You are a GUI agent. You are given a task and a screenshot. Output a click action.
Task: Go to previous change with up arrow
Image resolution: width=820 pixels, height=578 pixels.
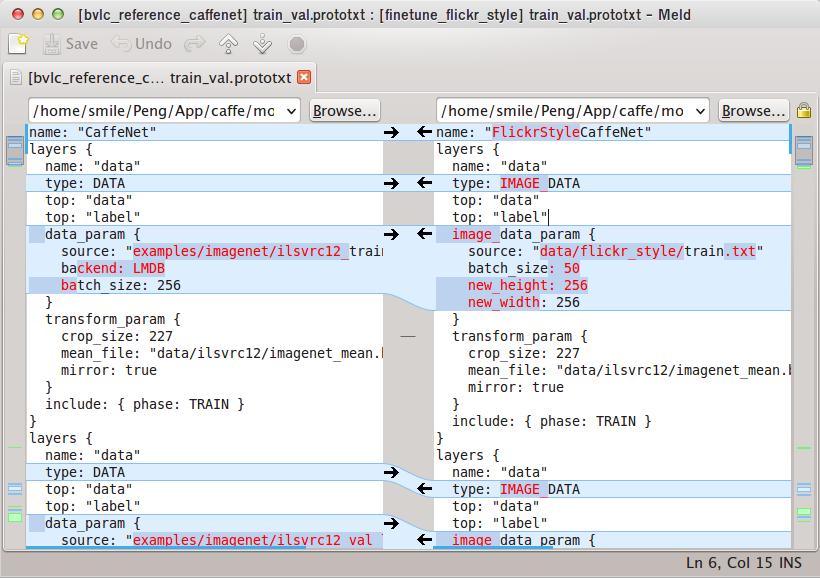point(229,44)
